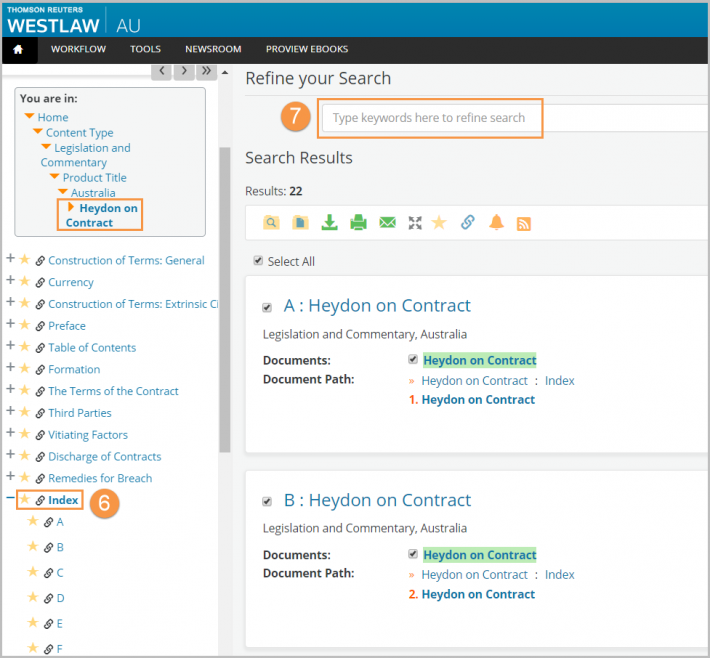Expand The Terms of the Contract node
The width and height of the screenshot is (710, 658).
pos(10,389)
